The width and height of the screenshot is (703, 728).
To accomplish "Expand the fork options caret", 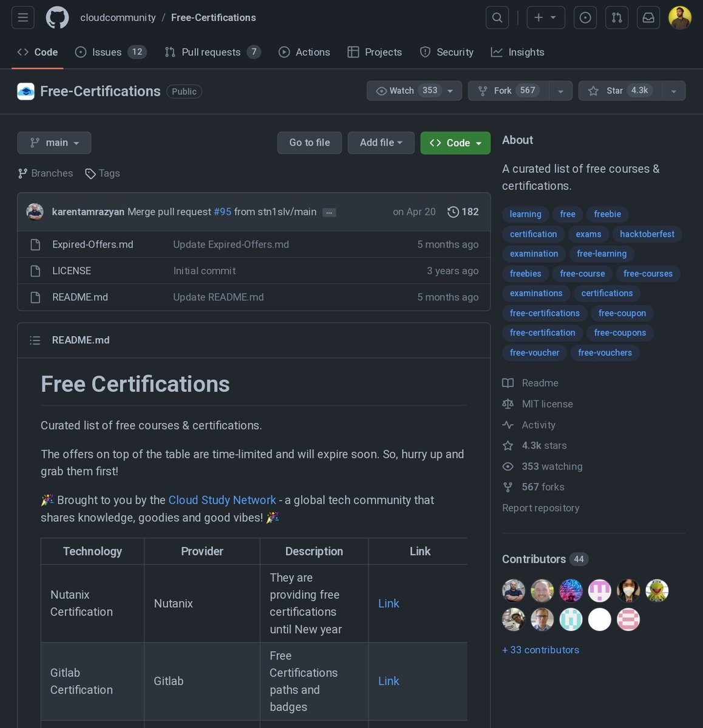I will 560,90.
